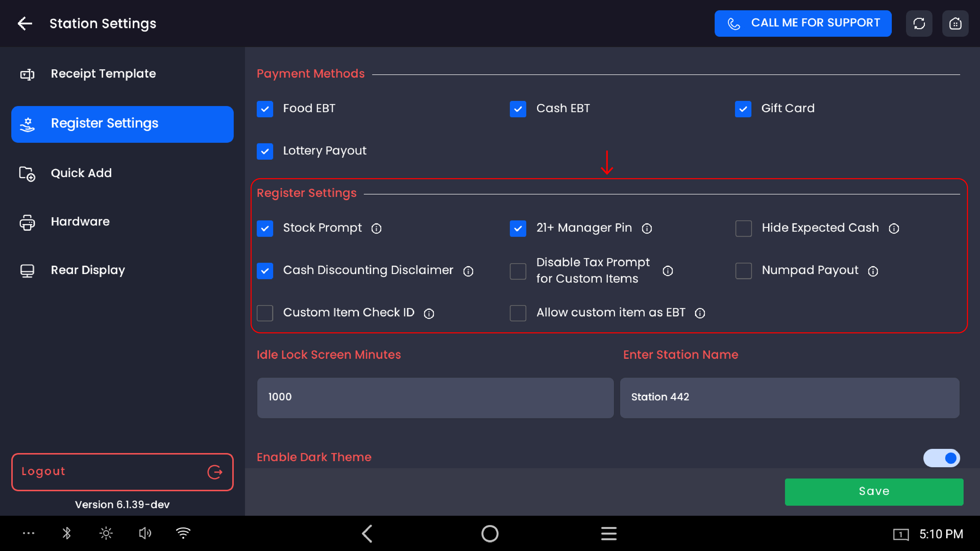
Task: Enable Allow custom item as EBT
Action: (518, 313)
